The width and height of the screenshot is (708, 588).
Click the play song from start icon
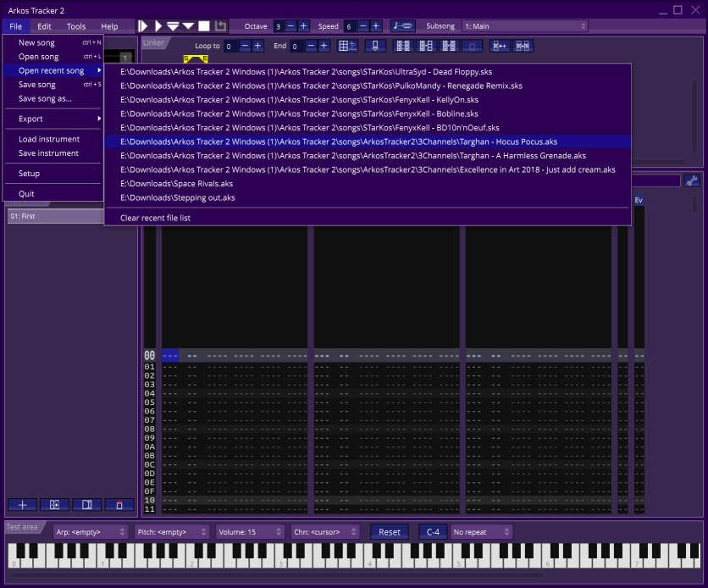(144, 26)
